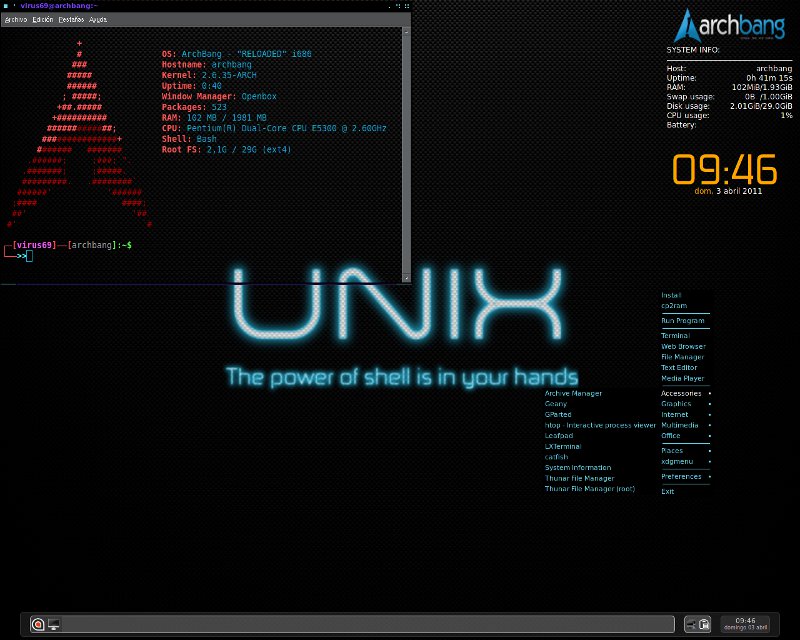Click the terminal command prompt cursor
The width and height of the screenshot is (800, 640).
(29, 256)
